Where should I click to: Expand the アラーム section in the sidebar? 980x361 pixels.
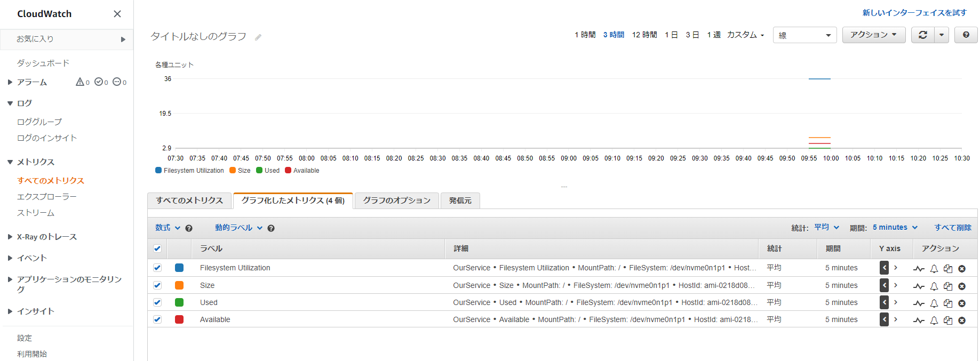pyautogui.click(x=10, y=82)
